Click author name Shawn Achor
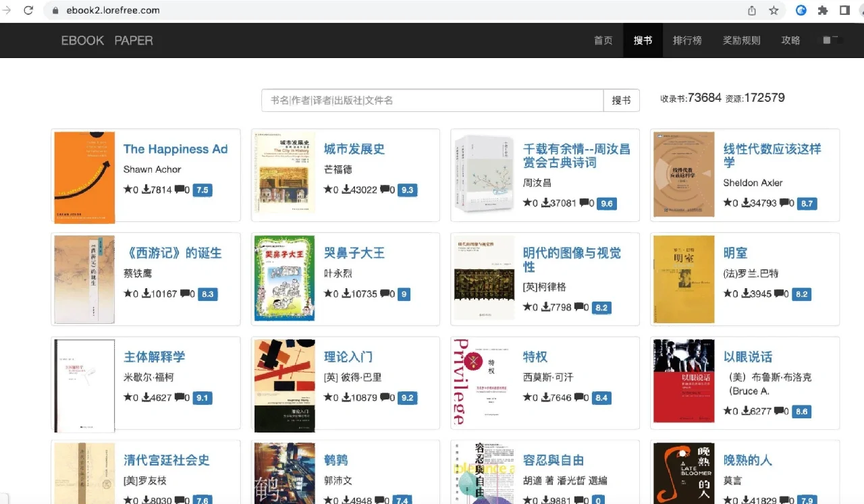The image size is (864, 504). [x=152, y=169]
